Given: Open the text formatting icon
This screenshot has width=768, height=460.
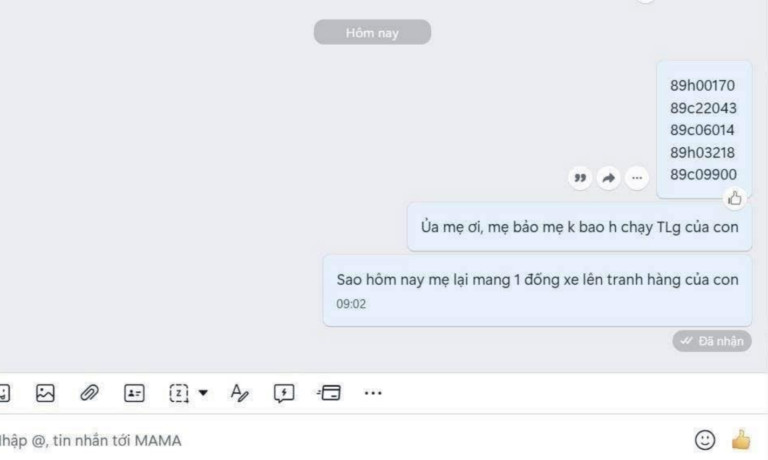Looking at the screenshot, I should pyautogui.click(x=239, y=393).
